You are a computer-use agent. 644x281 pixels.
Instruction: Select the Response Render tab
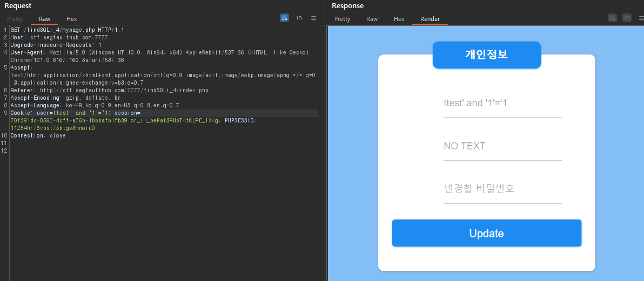430,19
